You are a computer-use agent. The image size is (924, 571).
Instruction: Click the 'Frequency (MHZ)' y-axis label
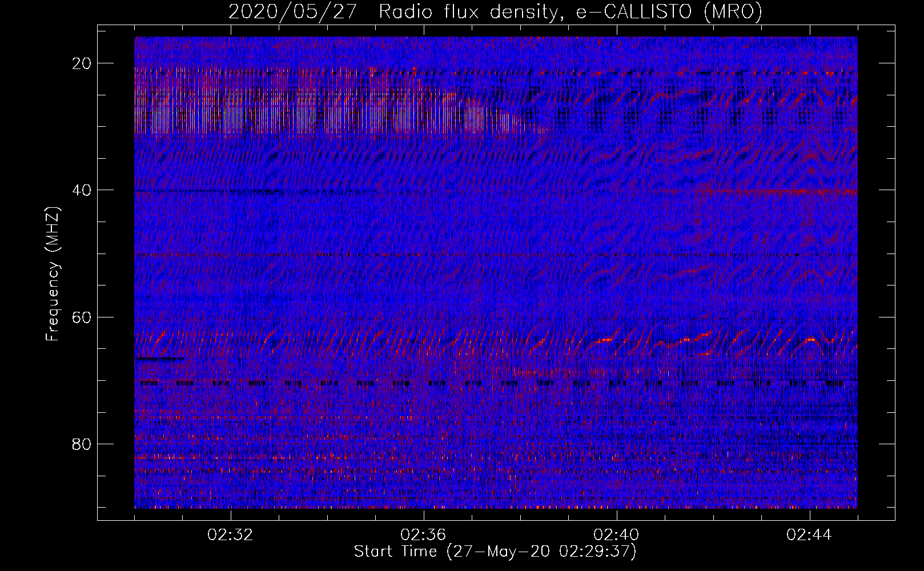(x=53, y=274)
